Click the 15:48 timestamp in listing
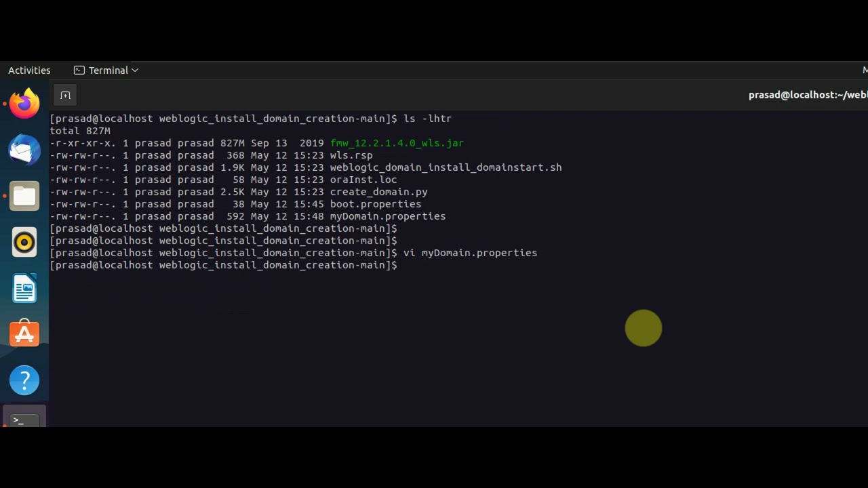 (309, 216)
